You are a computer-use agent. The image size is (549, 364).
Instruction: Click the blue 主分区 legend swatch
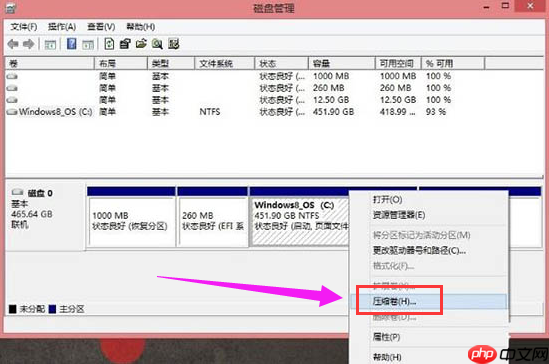[53, 309]
